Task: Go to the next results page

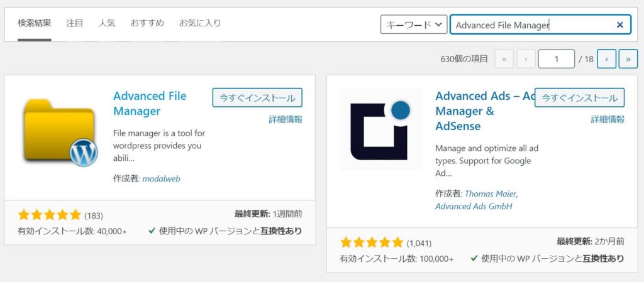Action: 607,59
